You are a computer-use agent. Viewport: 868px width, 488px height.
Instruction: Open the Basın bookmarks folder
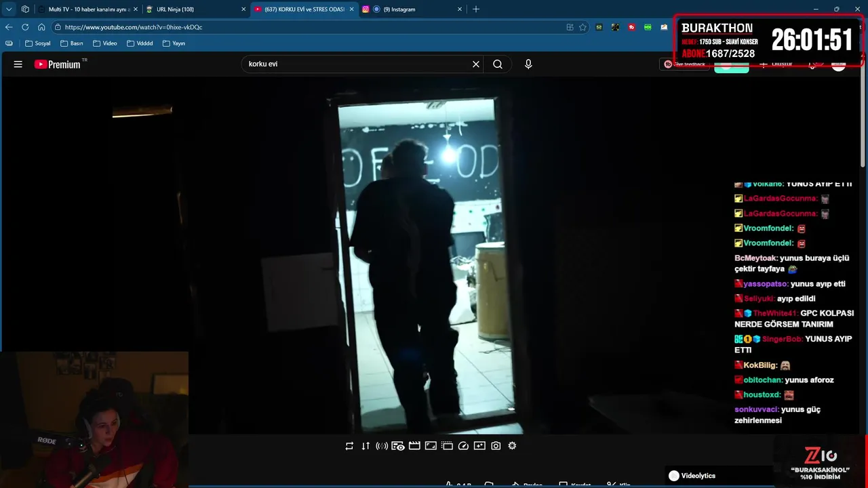coord(72,43)
